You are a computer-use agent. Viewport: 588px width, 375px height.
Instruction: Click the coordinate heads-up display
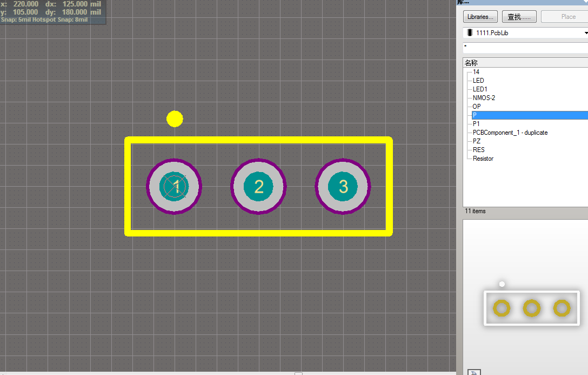(x=53, y=12)
